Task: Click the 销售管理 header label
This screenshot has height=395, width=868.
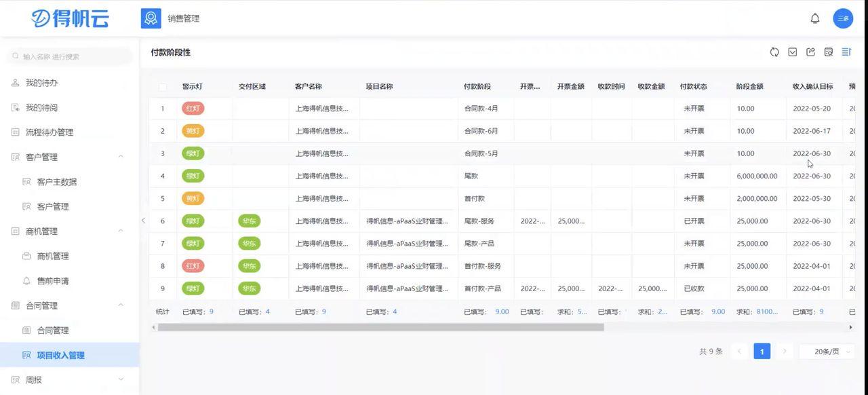Action: tap(184, 18)
